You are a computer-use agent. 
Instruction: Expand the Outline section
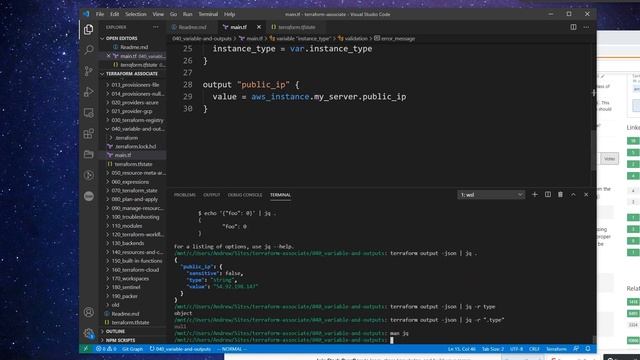click(132, 331)
